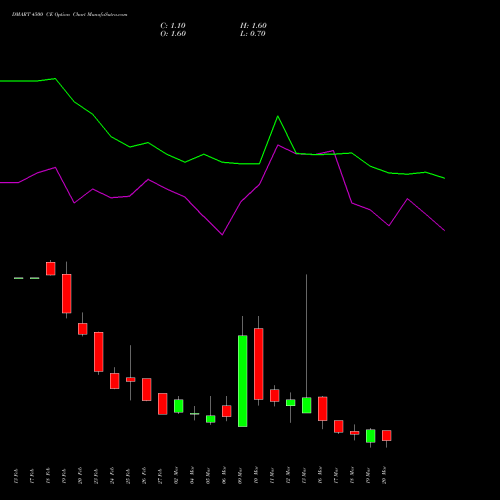
Task: Click the '19 Mar' date label
Action: pyautogui.click(x=368, y=475)
